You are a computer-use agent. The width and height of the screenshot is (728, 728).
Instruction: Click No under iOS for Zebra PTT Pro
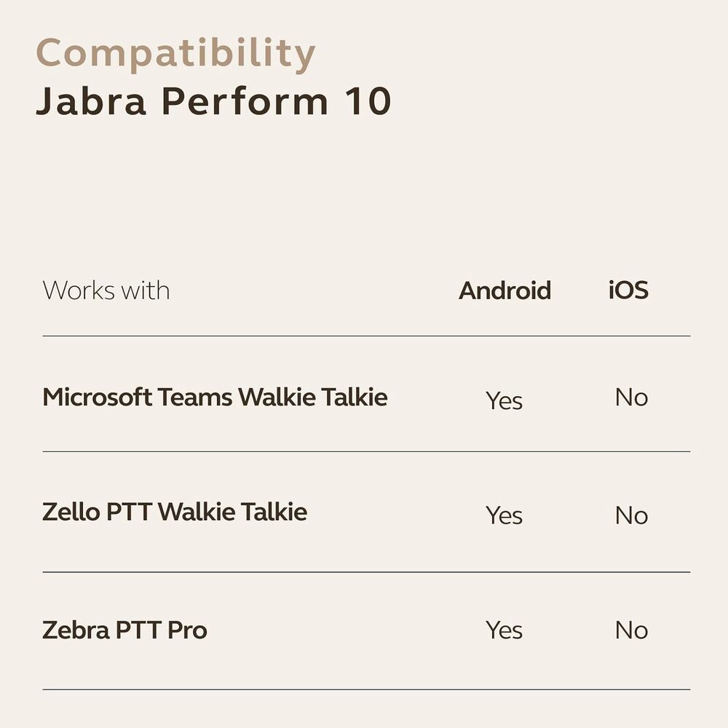(x=631, y=630)
